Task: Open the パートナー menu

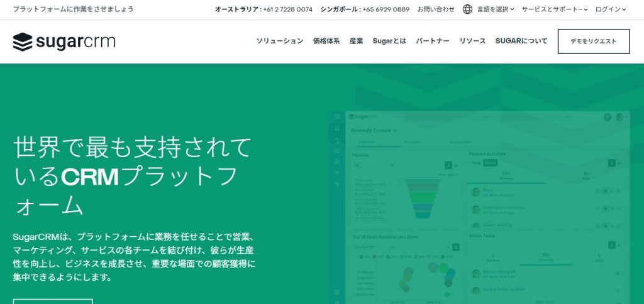Action: click(433, 41)
